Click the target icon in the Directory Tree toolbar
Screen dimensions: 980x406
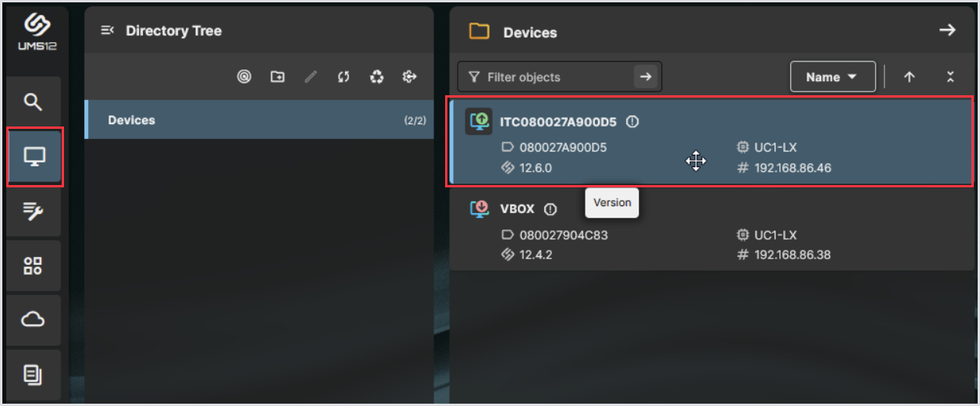pos(244,77)
